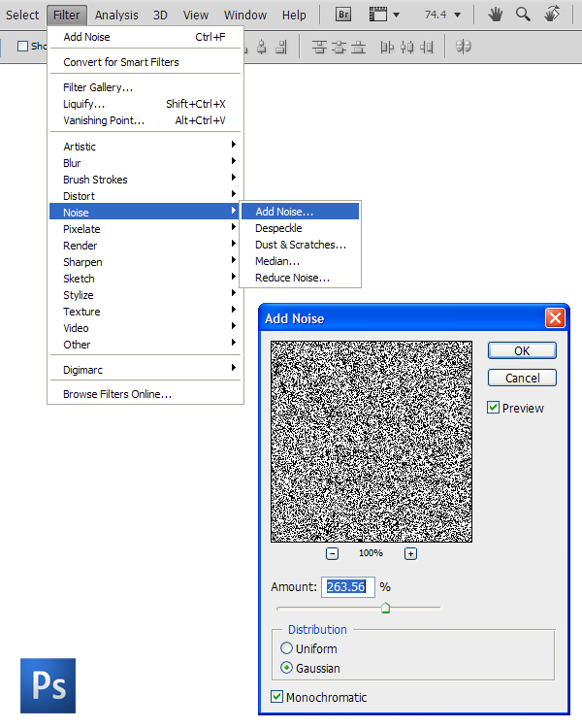
Task: Click the Distribute Horizontal Centers icon
Action: [407, 47]
